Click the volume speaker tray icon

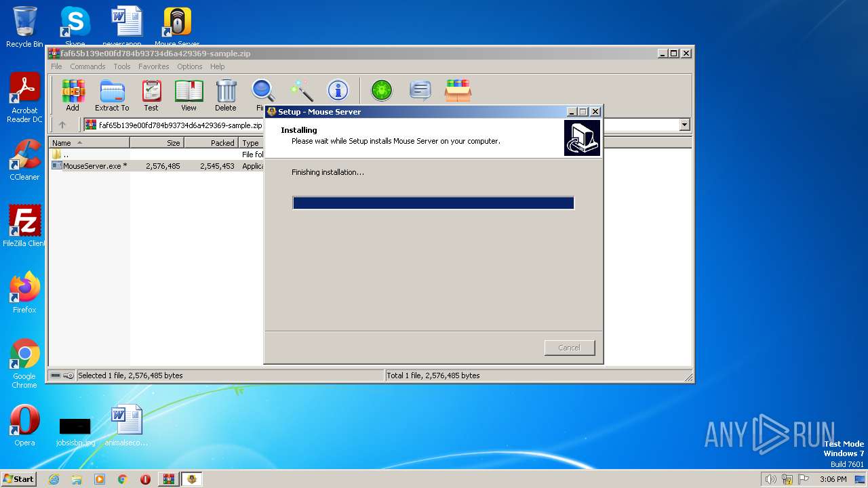[770, 479]
